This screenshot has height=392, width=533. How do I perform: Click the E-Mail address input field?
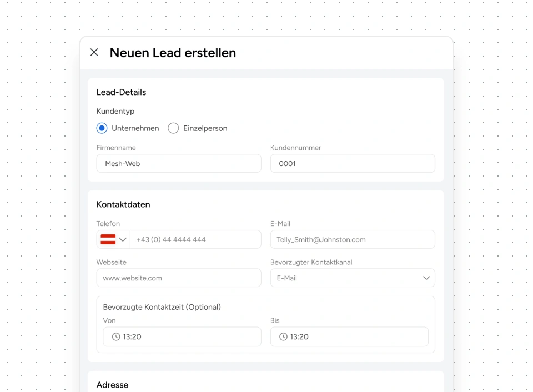pos(353,239)
